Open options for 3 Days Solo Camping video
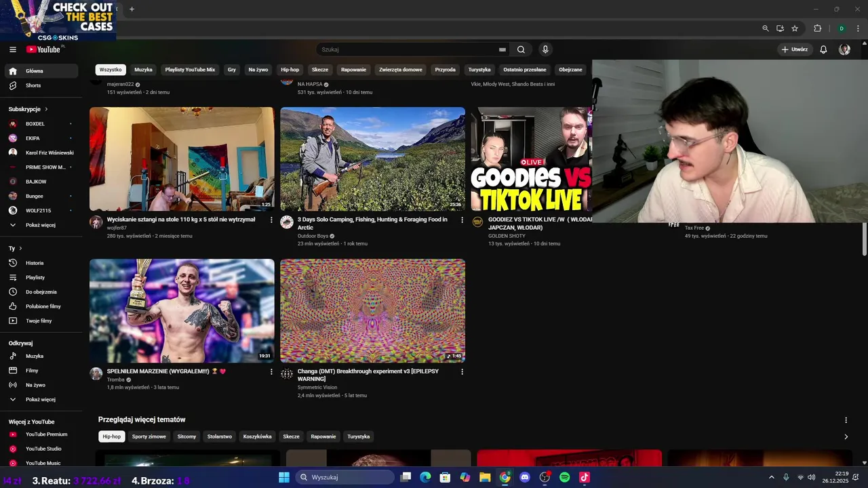This screenshot has height=488, width=868. (x=462, y=220)
